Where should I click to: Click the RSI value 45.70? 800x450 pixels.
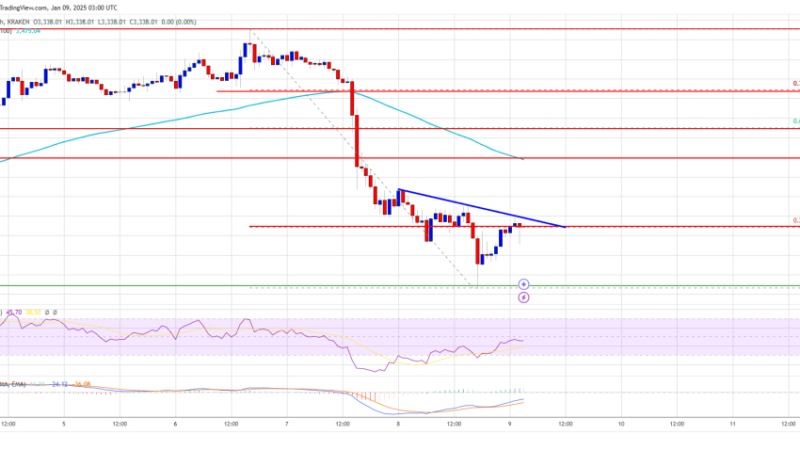coord(14,312)
